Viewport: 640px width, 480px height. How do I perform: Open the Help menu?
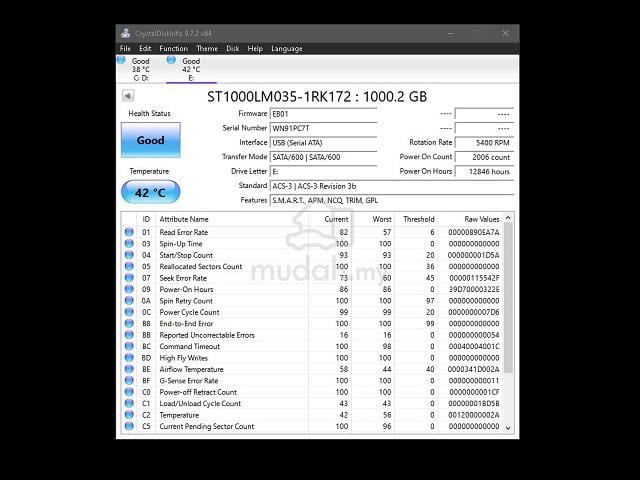[x=255, y=49]
